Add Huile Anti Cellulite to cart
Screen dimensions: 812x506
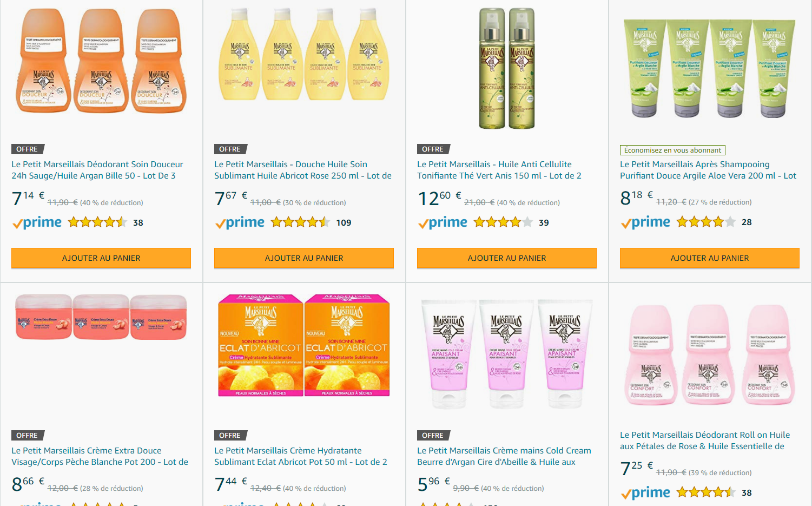tap(507, 258)
